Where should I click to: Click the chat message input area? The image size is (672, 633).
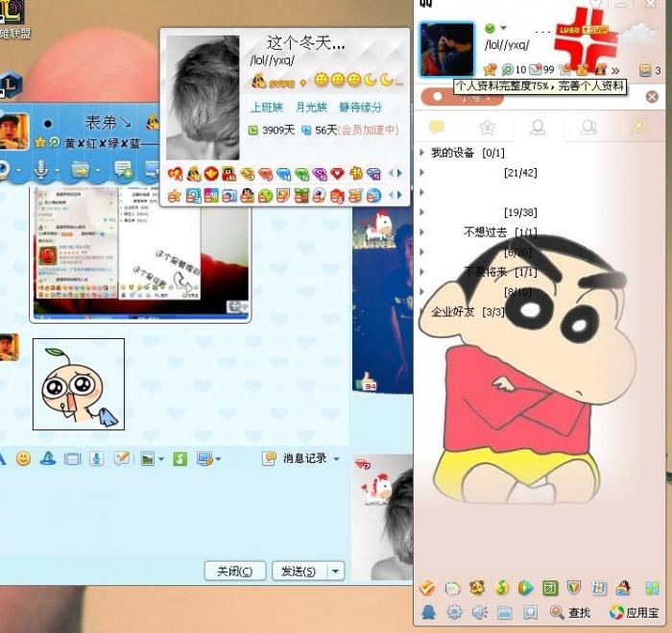pyautogui.click(x=174, y=513)
